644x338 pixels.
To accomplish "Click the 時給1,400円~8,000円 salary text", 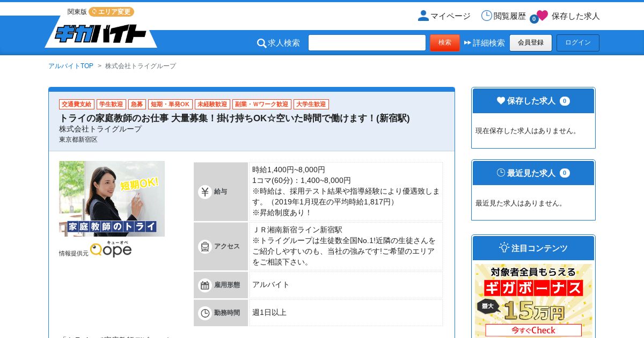I will 289,170.
